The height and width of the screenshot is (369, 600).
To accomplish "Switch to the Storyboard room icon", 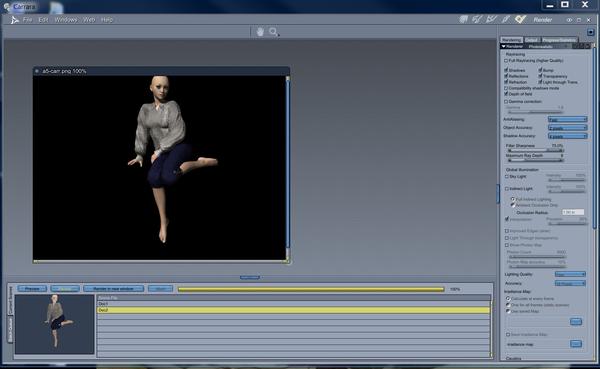I will (491, 19).
